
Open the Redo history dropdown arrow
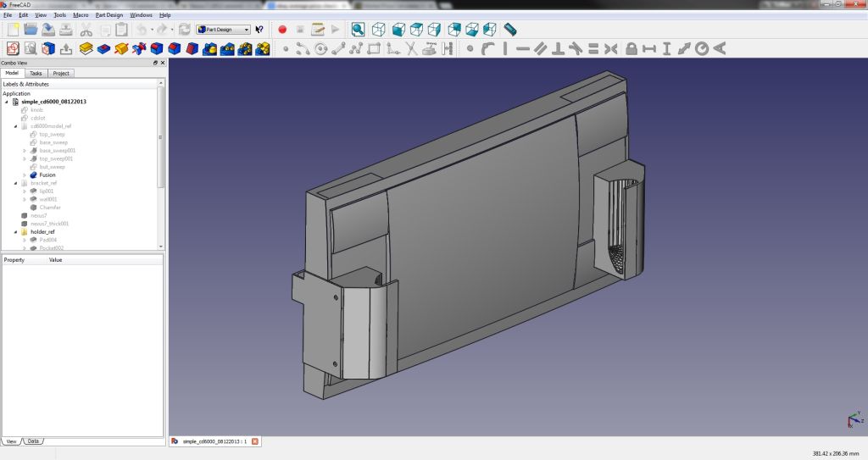point(172,30)
